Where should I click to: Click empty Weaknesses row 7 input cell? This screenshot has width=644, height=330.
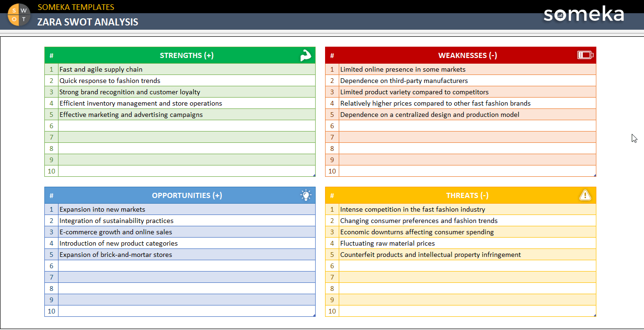click(468, 137)
